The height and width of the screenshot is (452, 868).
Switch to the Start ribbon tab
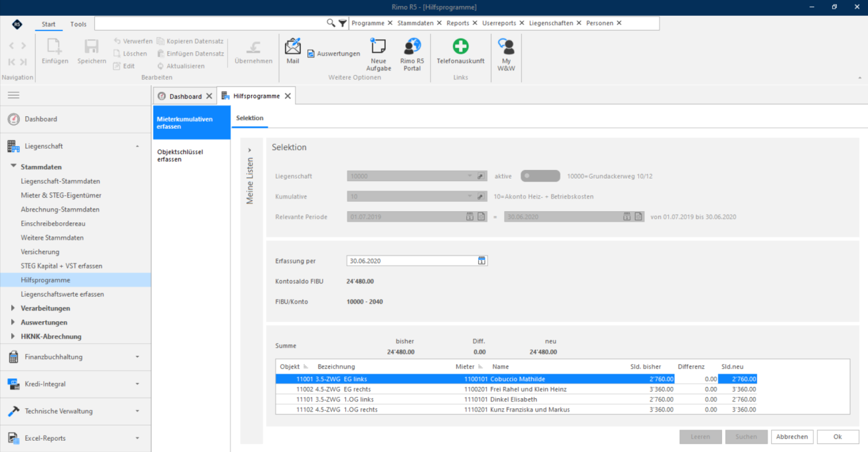(x=48, y=24)
